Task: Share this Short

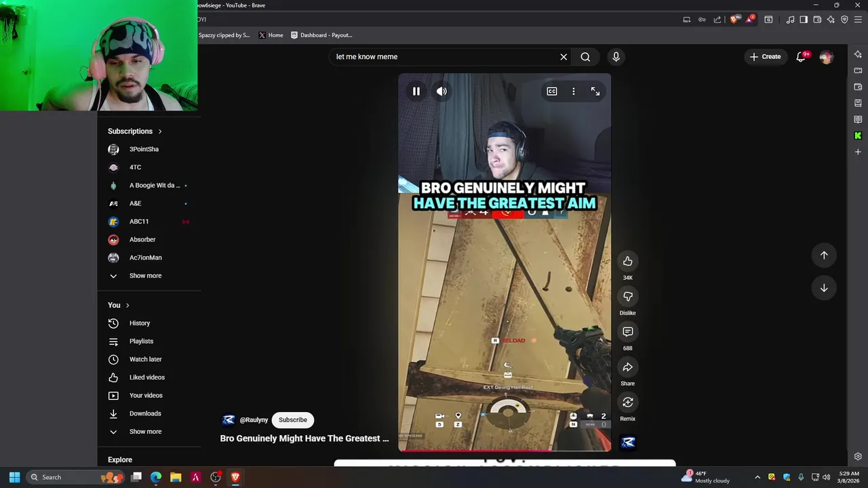Action: pyautogui.click(x=628, y=367)
